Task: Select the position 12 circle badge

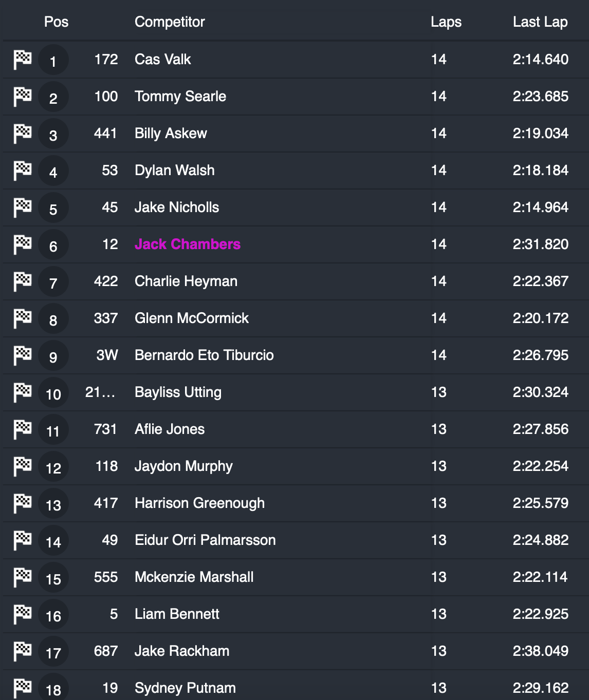Action: (x=53, y=467)
